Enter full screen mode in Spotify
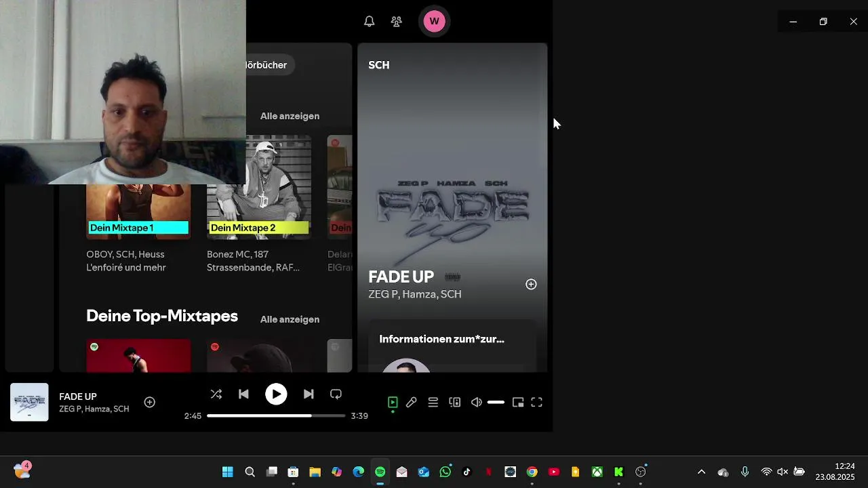 (x=536, y=403)
